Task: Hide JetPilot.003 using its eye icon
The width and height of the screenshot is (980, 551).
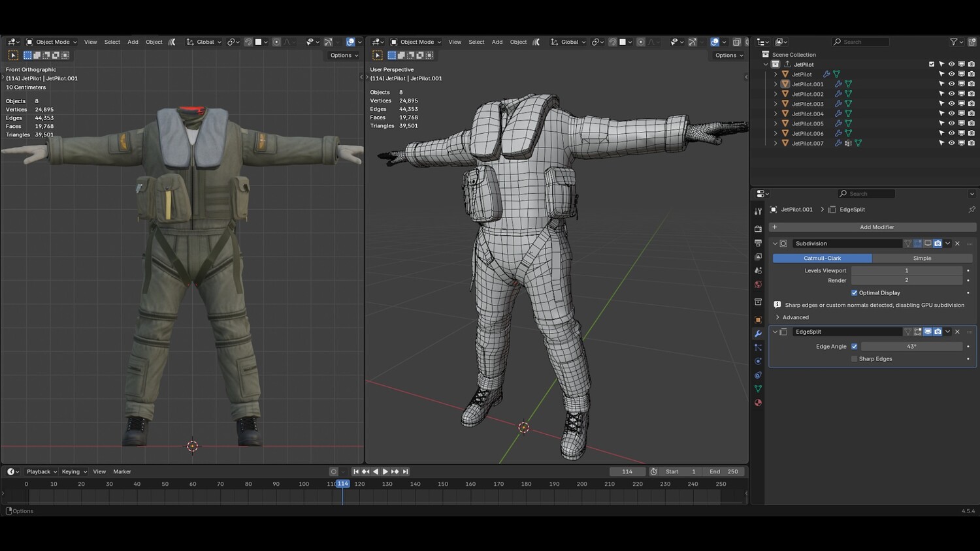Action: (951, 104)
